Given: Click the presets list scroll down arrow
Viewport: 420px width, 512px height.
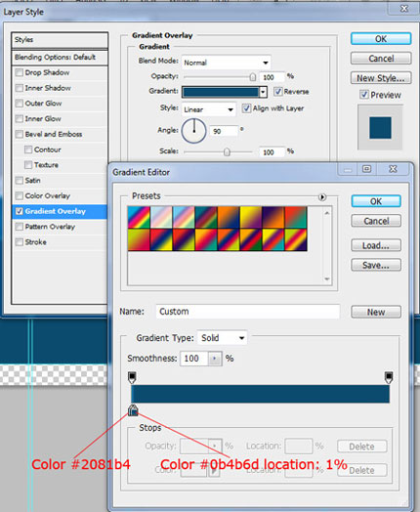Looking at the screenshot, I should [x=327, y=278].
